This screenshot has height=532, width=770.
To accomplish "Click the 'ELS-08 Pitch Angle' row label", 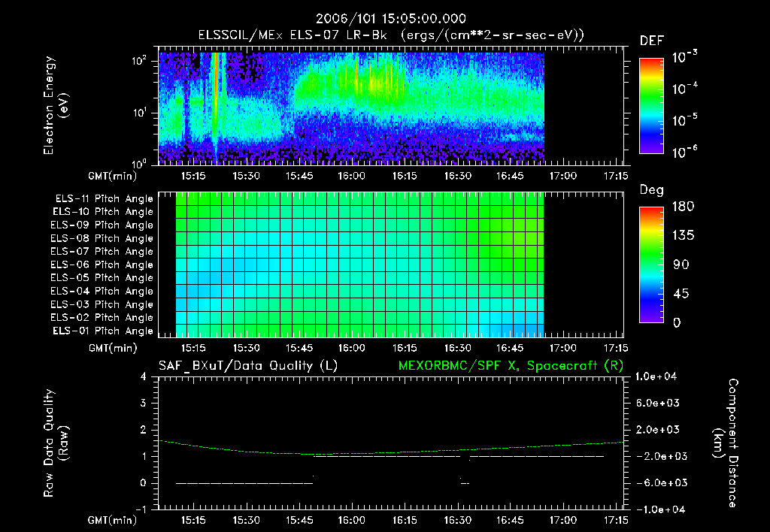I will 102,238.
